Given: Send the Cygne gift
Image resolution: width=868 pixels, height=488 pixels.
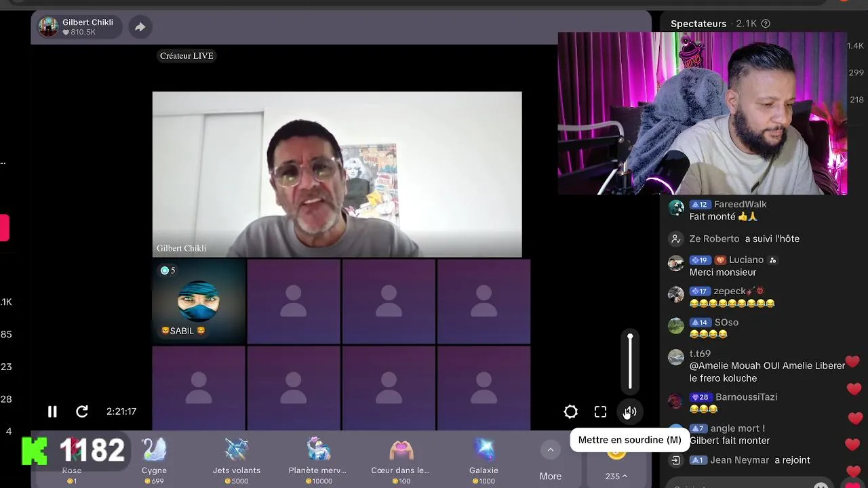Looking at the screenshot, I should click(x=154, y=461).
